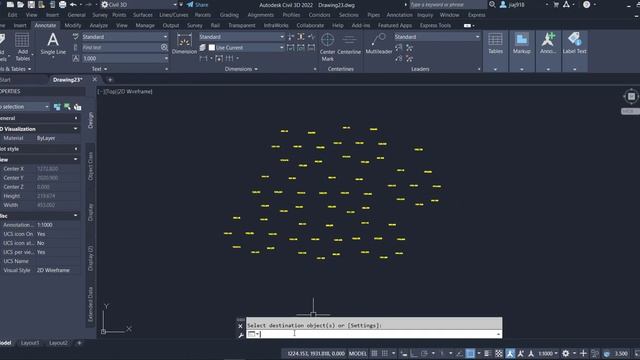Viewport: 640px width, 360px height.
Task: Click the jiaj918 user account button
Action: (512, 5)
